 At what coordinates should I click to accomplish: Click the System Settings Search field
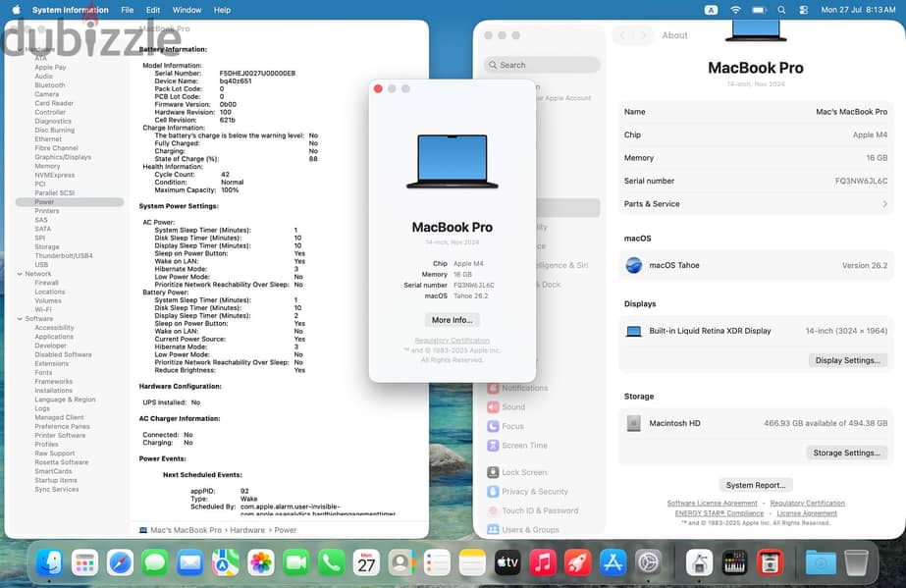click(542, 65)
